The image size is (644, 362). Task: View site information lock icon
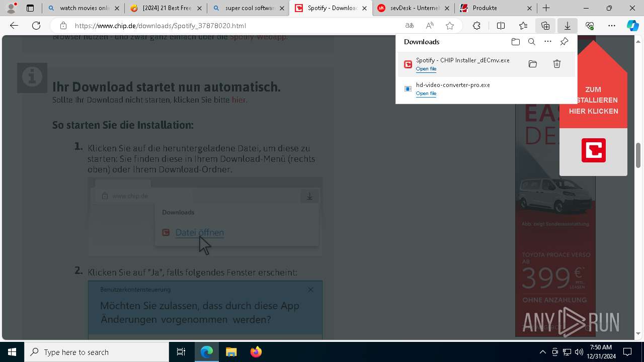tap(63, 26)
